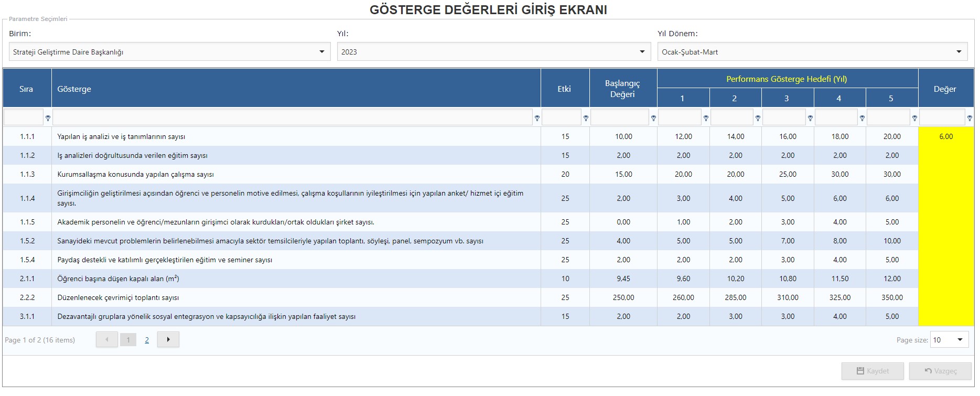Click the Değer column header

(x=946, y=89)
